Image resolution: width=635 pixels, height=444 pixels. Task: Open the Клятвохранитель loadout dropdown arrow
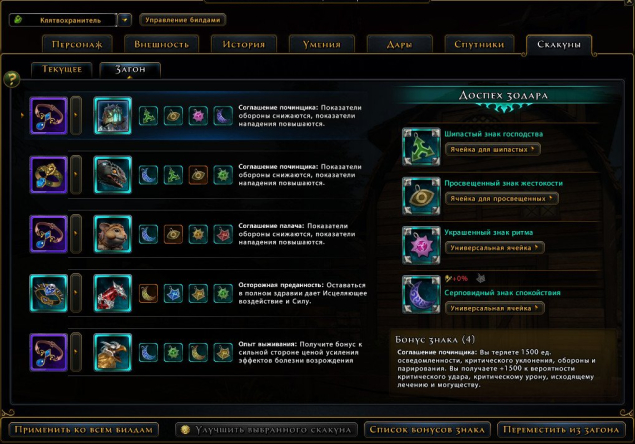(125, 19)
